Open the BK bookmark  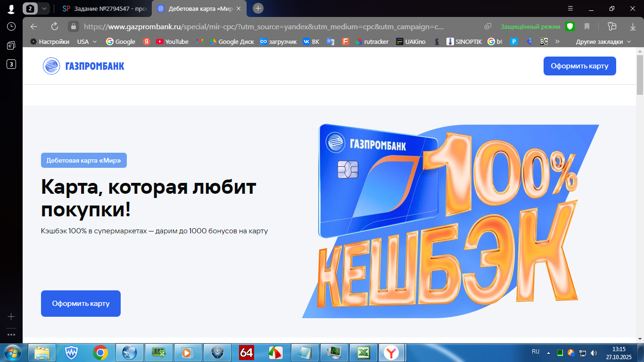pyautogui.click(x=311, y=41)
